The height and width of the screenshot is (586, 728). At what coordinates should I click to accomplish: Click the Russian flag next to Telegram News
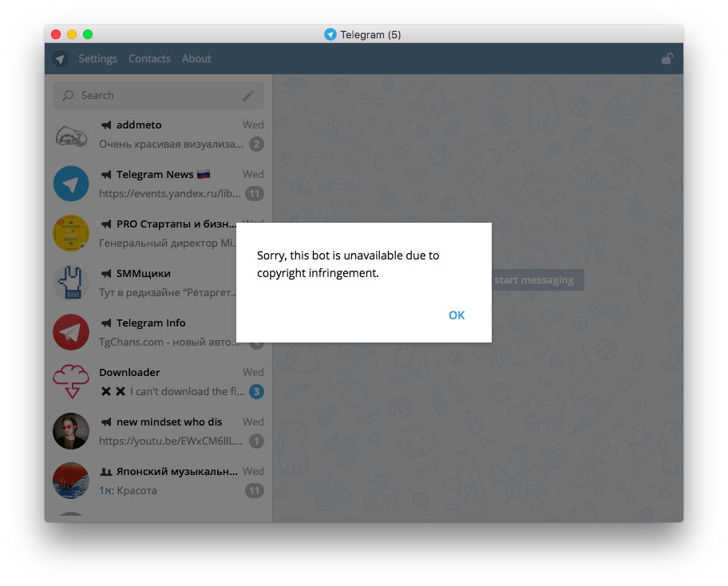[x=204, y=175]
